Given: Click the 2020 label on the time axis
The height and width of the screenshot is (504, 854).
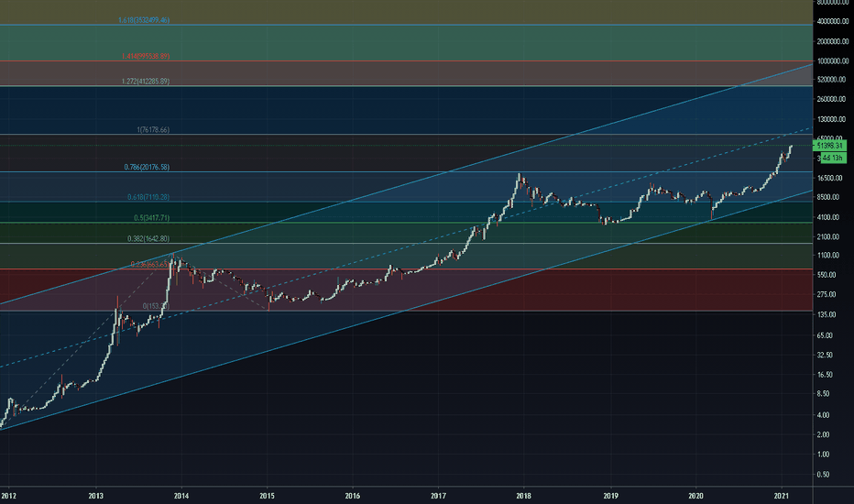Looking at the screenshot, I should point(696,496).
